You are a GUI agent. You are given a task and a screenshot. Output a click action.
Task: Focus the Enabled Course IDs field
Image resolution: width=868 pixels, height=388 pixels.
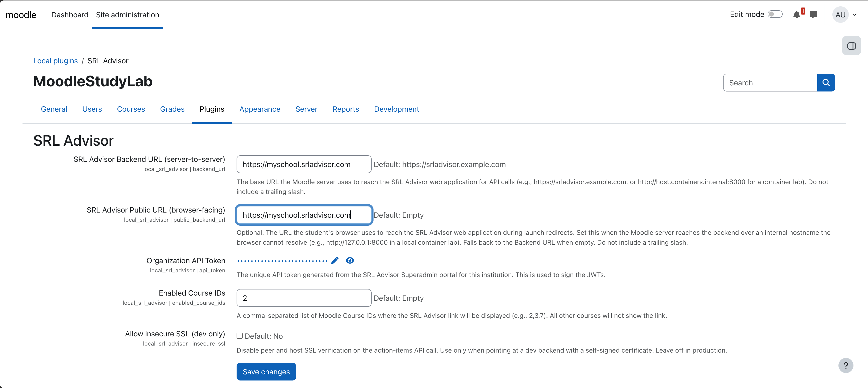coord(304,298)
